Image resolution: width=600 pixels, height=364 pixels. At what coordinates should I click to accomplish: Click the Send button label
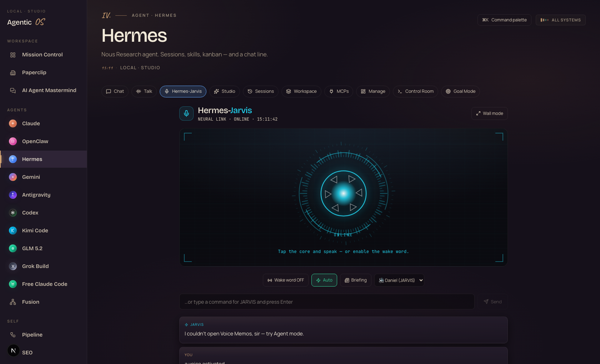(496, 302)
